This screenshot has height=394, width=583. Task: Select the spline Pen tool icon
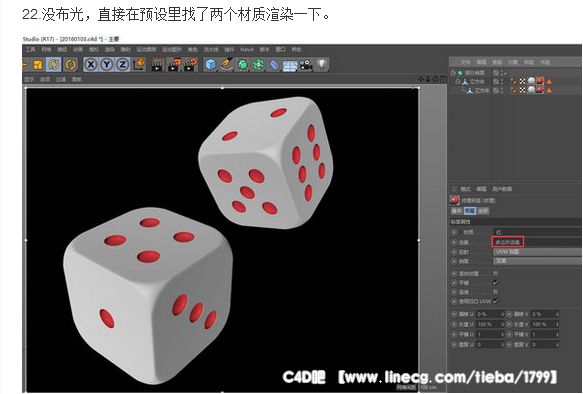point(226,65)
